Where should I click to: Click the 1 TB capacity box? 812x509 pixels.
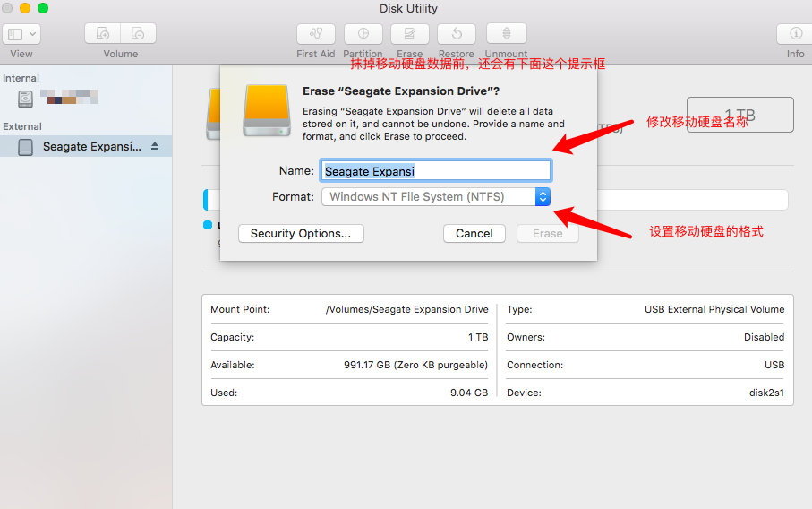tap(740, 115)
